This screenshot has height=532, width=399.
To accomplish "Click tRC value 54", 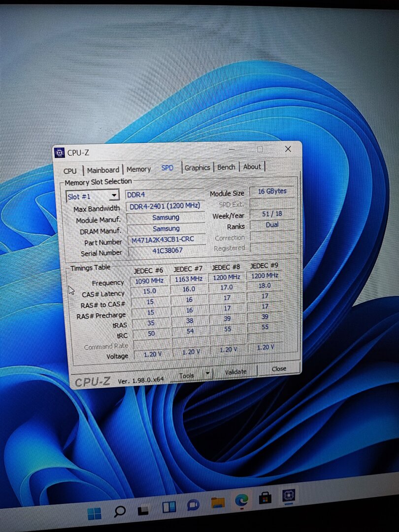I will click(190, 331).
